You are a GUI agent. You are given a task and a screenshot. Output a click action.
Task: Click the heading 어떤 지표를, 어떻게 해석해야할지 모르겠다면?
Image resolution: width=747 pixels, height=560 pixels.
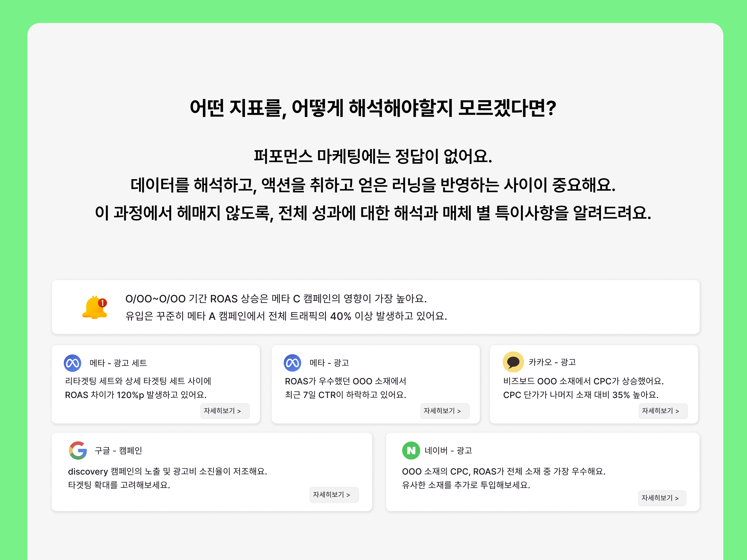[x=373, y=108]
